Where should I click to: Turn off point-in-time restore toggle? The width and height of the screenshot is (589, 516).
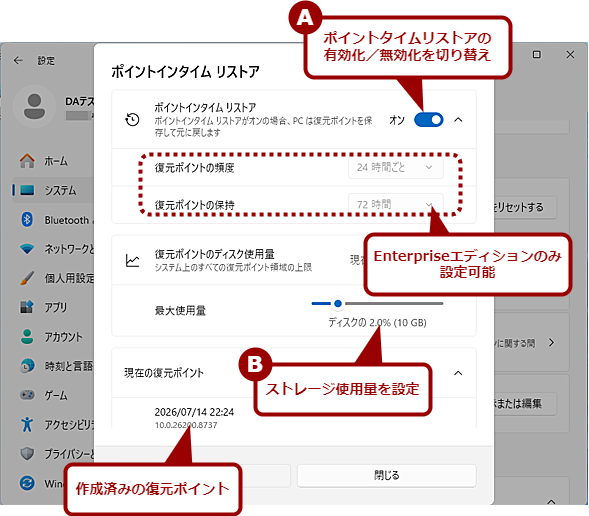click(x=429, y=120)
